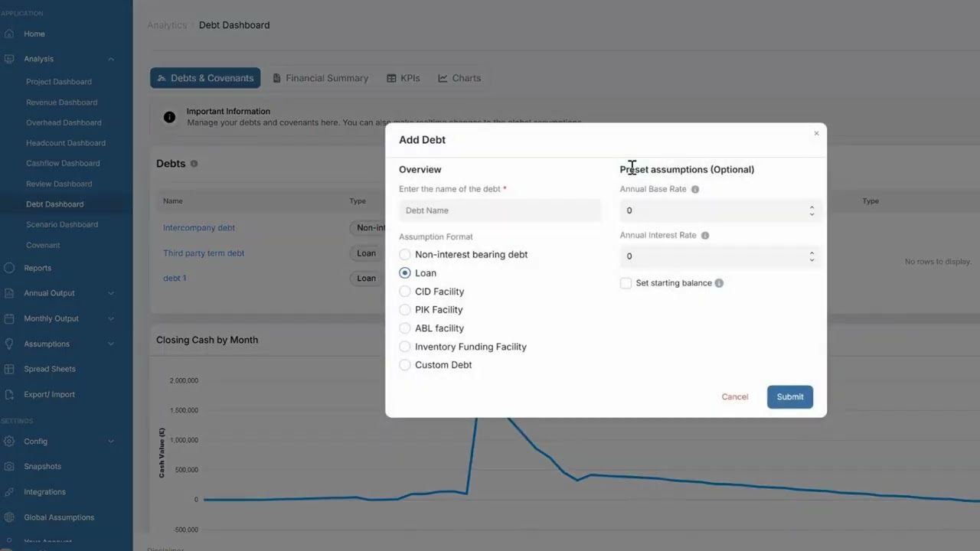Image resolution: width=980 pixels, height=551 pixels.
Task: Open Covenant page in sidebar
Action: click(x=43, y=245)
